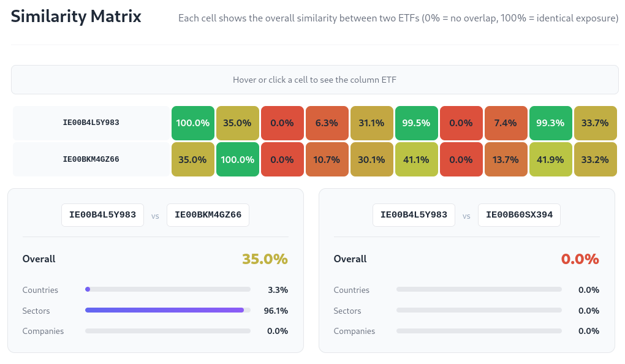Select the 41.9% similarity cell

click(x=550, y=159)
